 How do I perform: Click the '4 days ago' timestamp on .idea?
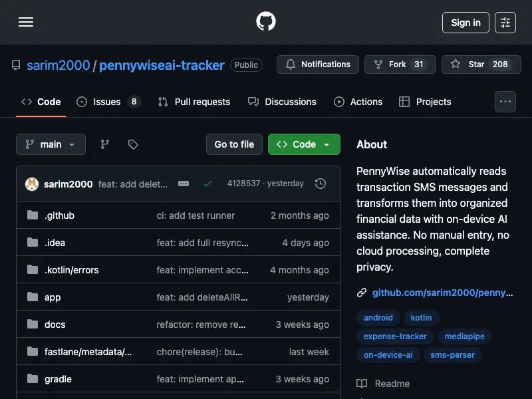click(x=305, y=243)
